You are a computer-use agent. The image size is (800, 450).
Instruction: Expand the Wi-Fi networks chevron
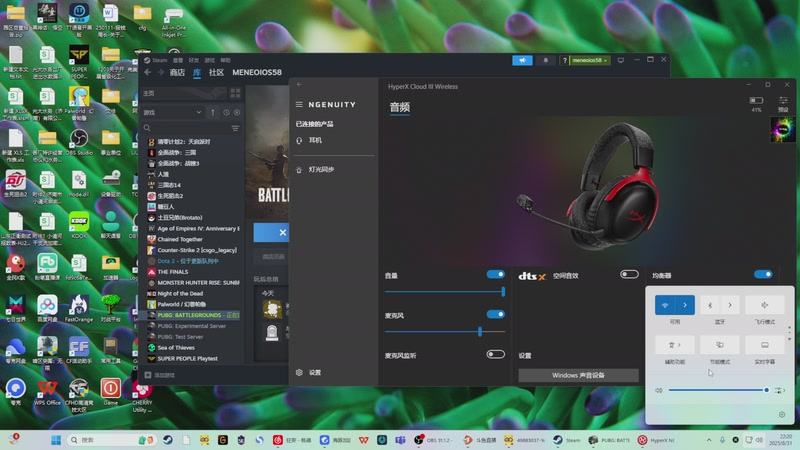pos(685,305)
